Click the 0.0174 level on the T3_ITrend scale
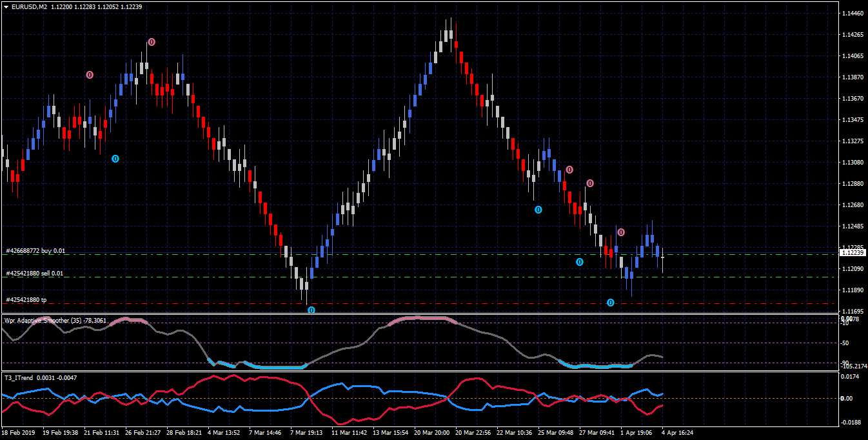The width and height of the screenshot is (868, 440). [851, 376]
